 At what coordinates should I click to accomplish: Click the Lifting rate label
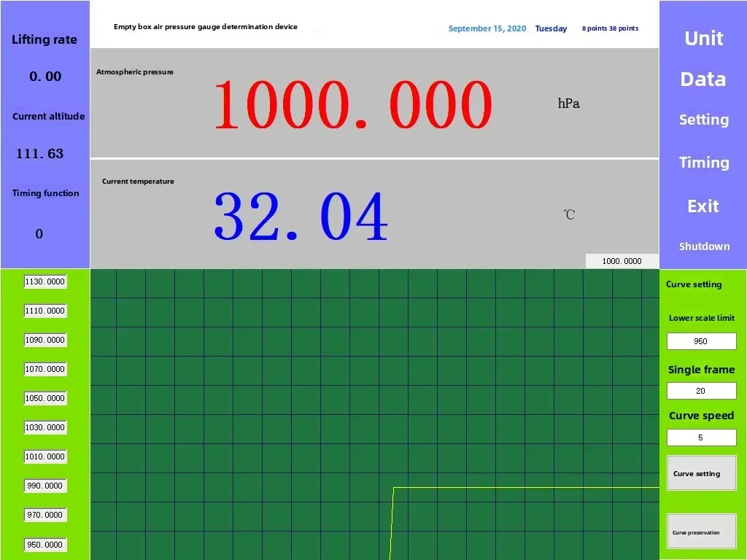click(x=44, y=39)
